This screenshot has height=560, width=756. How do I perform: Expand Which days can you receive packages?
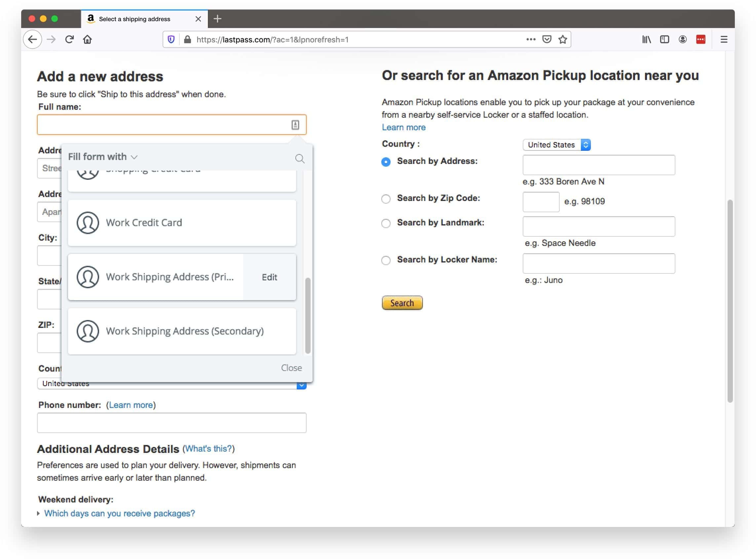(x=119, y=513)
